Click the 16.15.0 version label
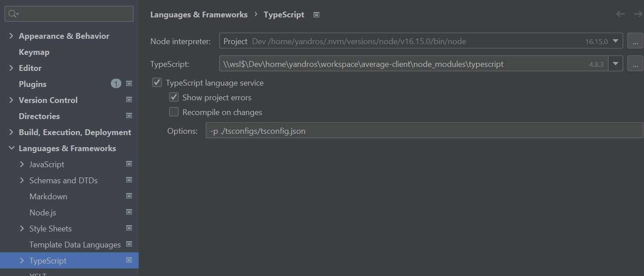Viewport: 644px width, 276px height. (x=597, y=42)
